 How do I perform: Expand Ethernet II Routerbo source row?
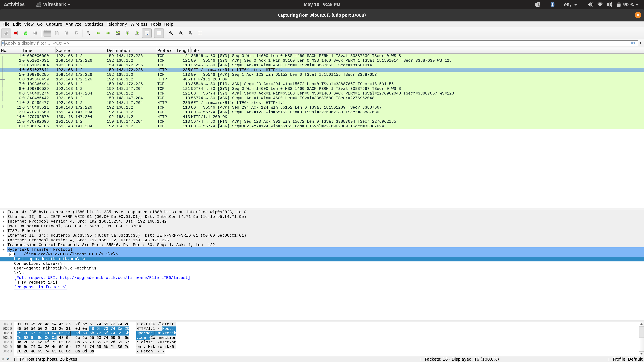[4, 235]
